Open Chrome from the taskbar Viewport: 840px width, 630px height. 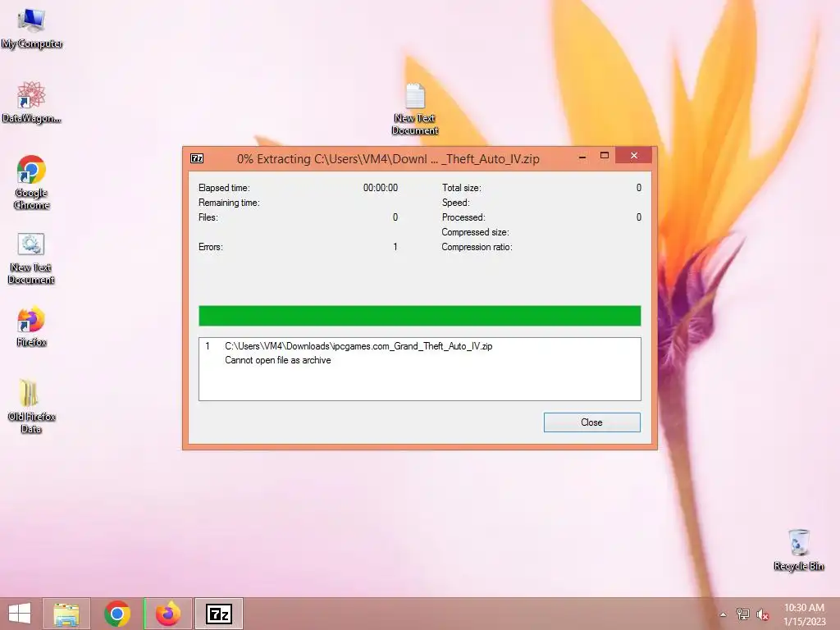[x=117, y=614]
